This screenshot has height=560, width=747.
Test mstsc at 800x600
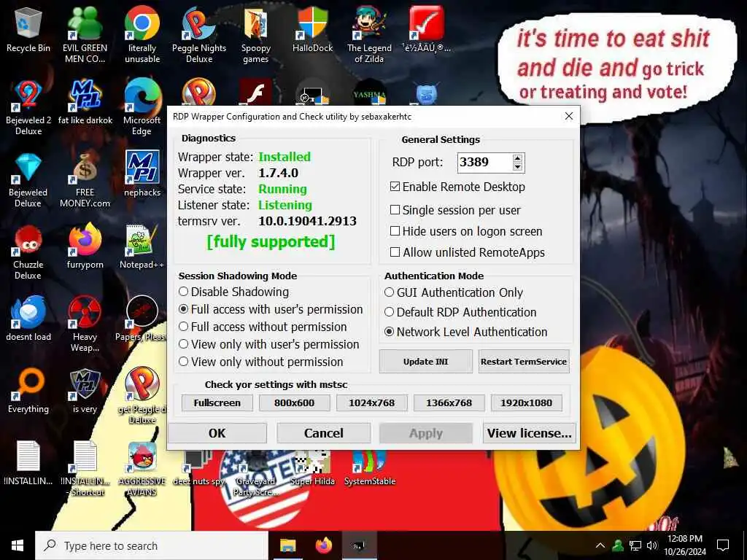pos(295,402)
